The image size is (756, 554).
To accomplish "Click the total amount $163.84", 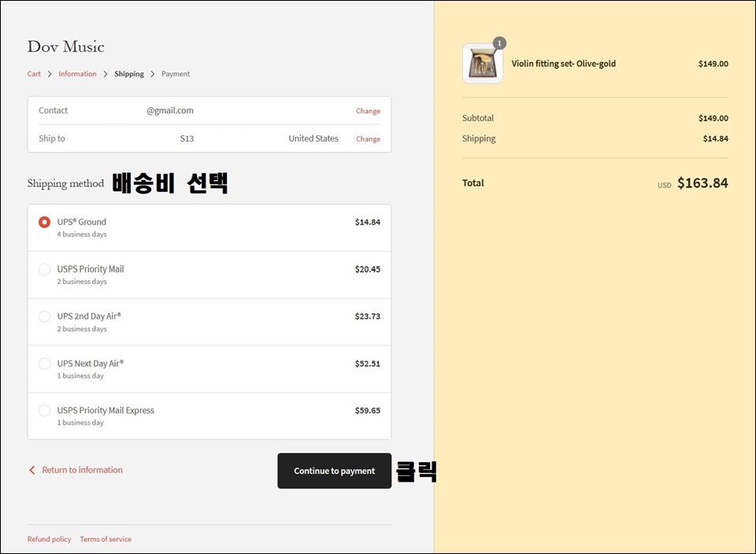I will pyautogui.click(x=702, y=183).
